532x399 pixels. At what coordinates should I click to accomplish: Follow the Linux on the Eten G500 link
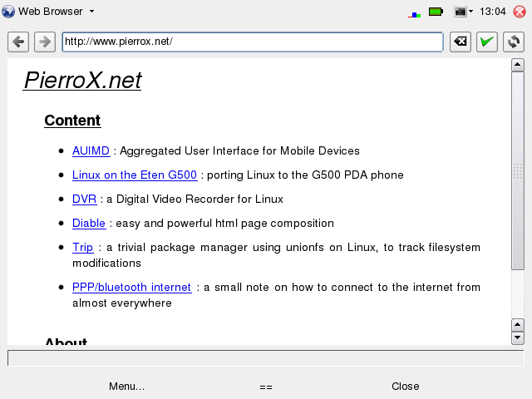pyautogui.click(x=135, y=175)
